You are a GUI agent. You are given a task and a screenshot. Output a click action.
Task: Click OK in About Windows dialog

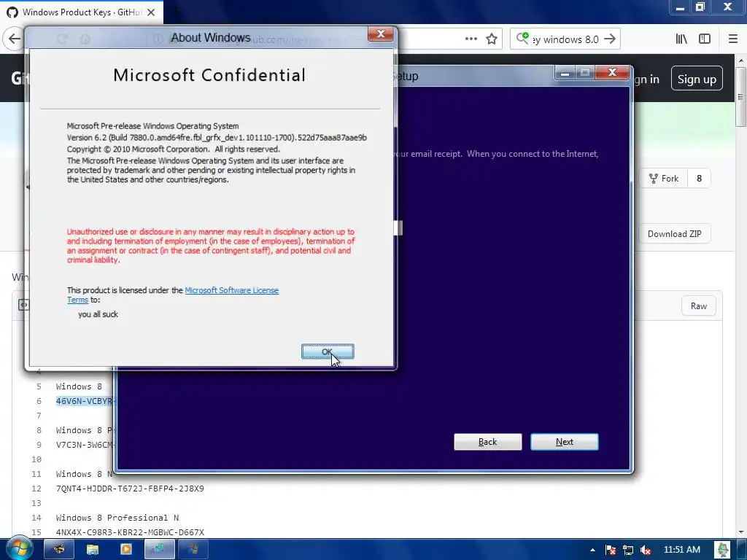click(x=328, y=351)
